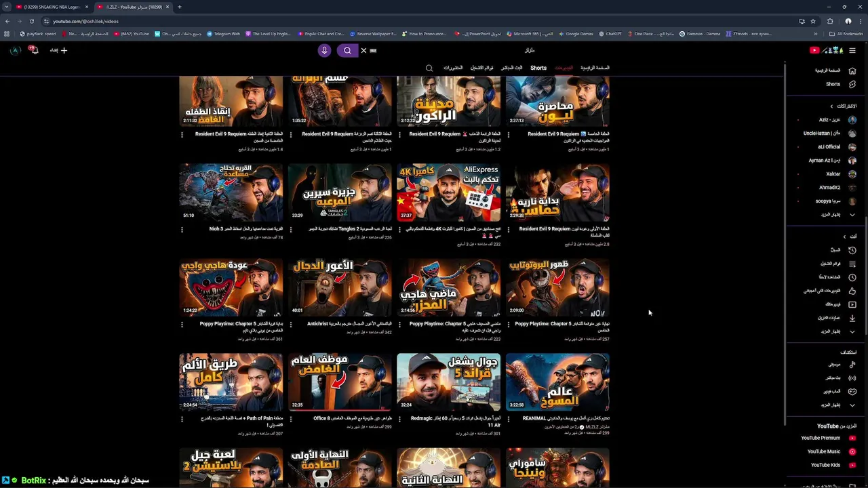Viewport: 868px width, 488px height.
Task: Switch to the الفيديوهات channel tab
Action: click(x=564, y=68)
